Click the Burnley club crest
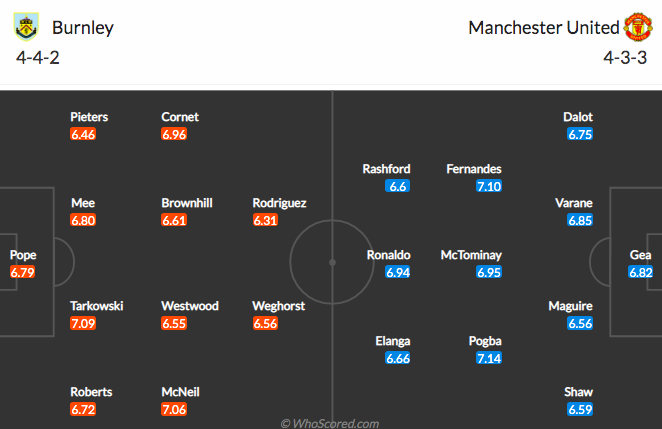Screen dimensions: 662x429 tap(26, 27)
